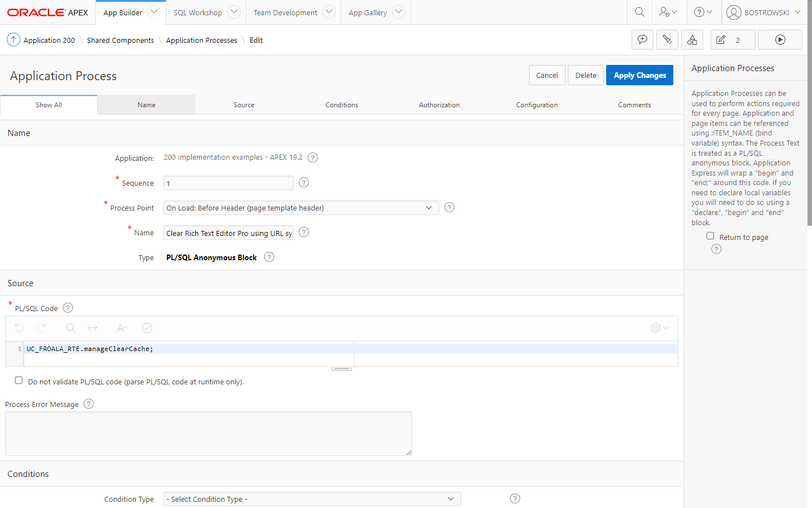Expand the SQL Workshop dropdown arrow
Screen dimensions: 812x508
(234, 12)
